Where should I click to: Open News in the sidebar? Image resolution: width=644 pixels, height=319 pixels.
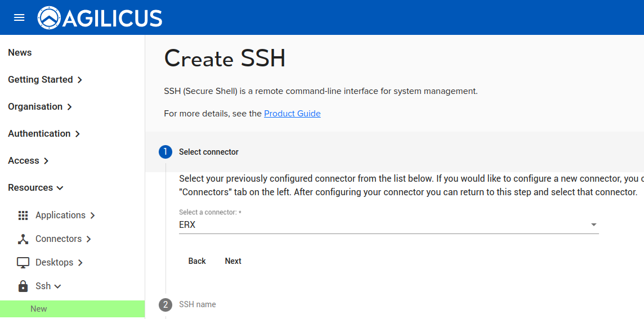(20, 53)
